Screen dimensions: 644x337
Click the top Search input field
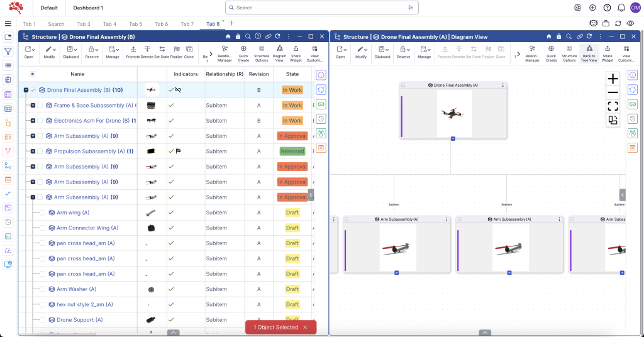pos(321,8)
